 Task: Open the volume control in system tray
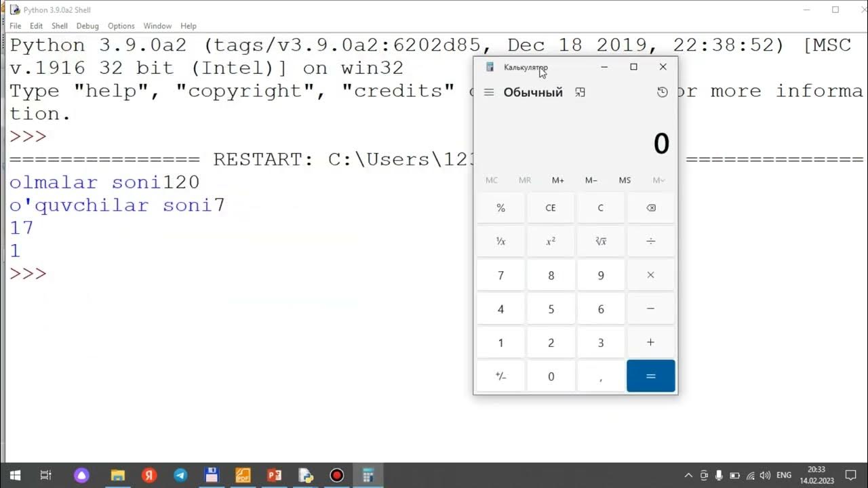tap(765, 475)
